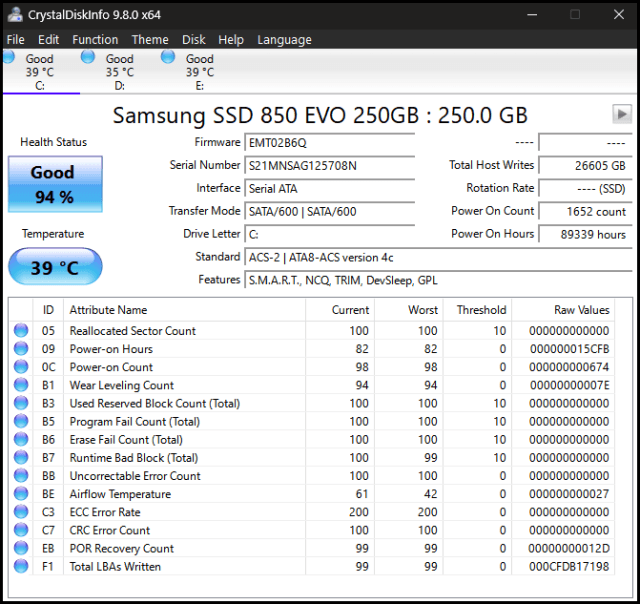Open the Language menu
The width and height of the screenshot is (640, 604).
point(284,40)
